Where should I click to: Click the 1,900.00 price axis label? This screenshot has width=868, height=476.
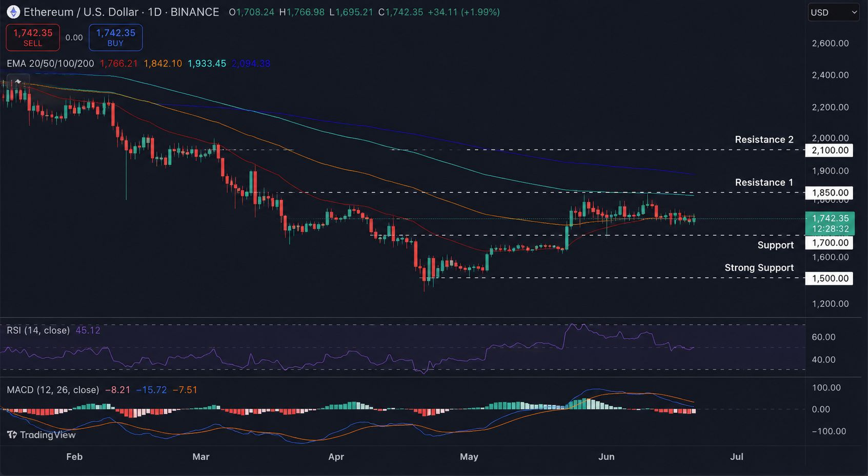(x=831, y=171)
